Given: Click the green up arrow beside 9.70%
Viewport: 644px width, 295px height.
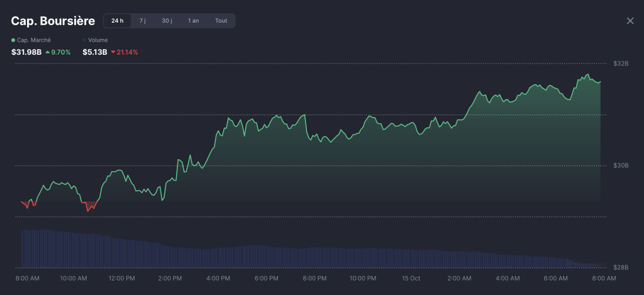Looking at the screenshot, I should pyautogui.click(x=48, y=52).
